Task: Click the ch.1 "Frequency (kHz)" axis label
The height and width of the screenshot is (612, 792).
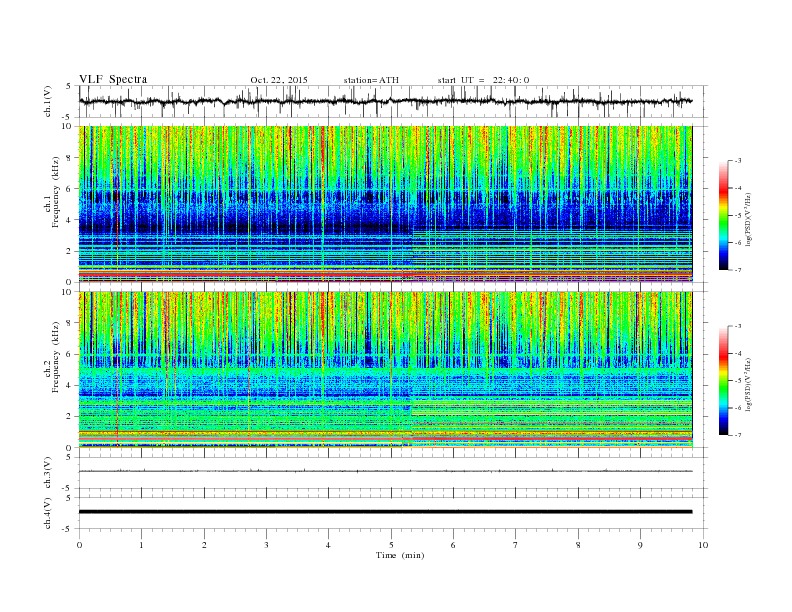Action: pos(56,192)
